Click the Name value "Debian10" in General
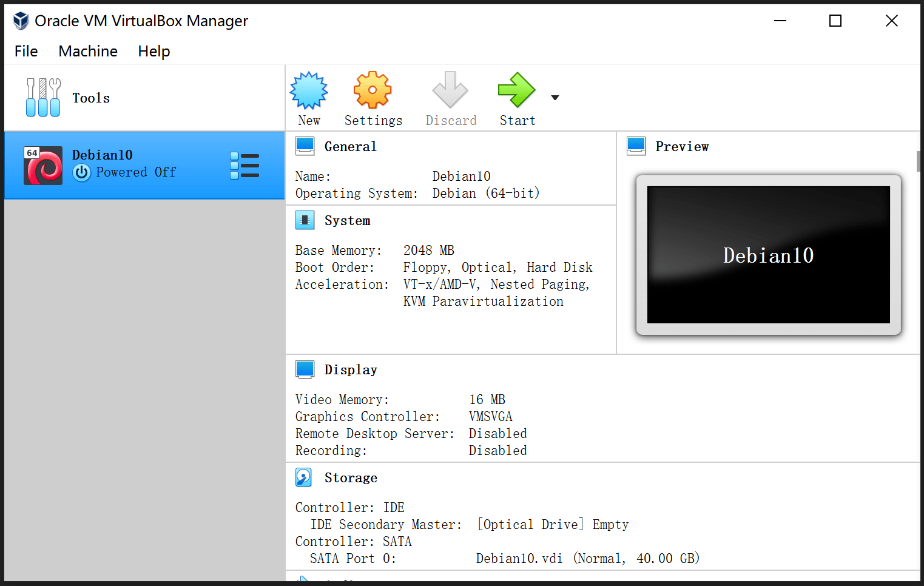The image size is (924, 586). (x=462, y=177)
